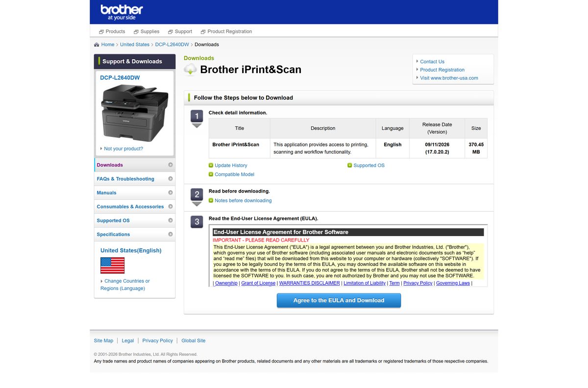Click the cloud download icon beside the title

(x=190, y=70)
